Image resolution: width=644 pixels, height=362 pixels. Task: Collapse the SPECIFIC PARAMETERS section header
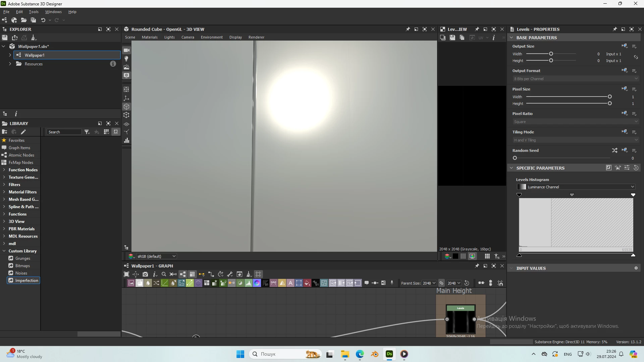512,168
